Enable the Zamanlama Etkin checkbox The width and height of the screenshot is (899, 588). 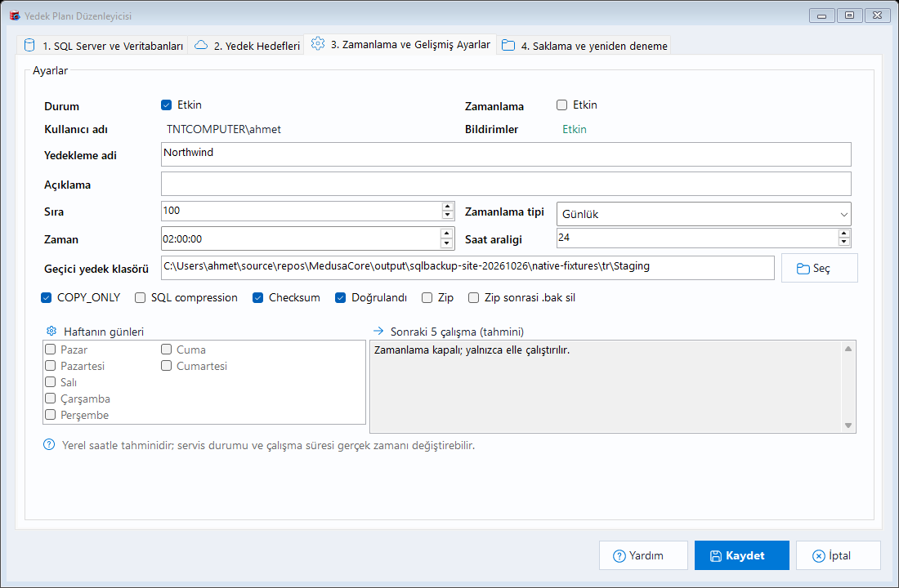click(x=562, y=105)
